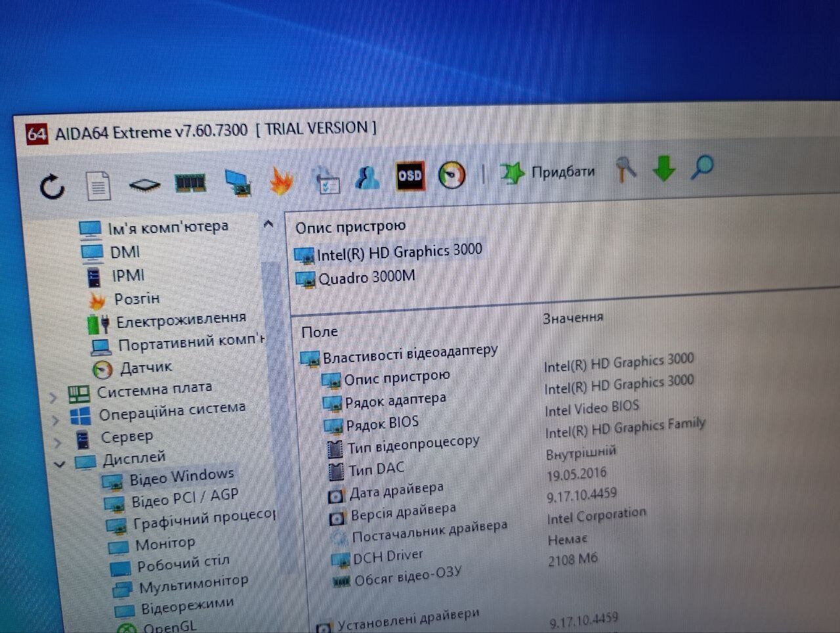Open the memory benchmark RAM icon
Viewport: 840px width, 633px height.
click(x=190, y=183)
